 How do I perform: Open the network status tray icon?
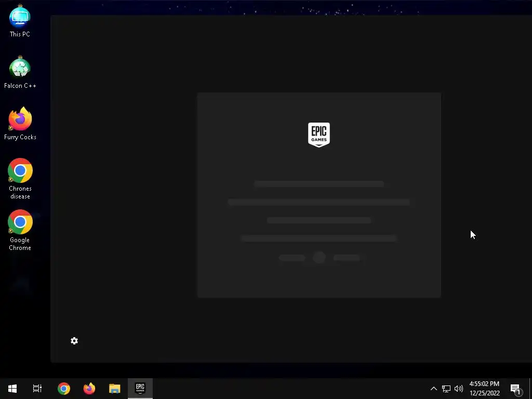click(446, 389)
